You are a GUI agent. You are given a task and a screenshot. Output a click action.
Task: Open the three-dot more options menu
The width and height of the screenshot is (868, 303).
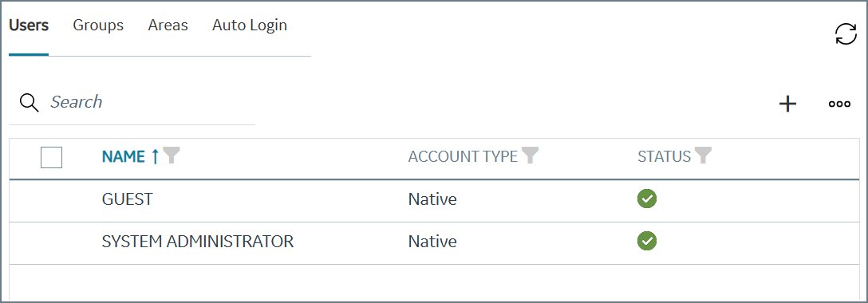coord(839,104)
